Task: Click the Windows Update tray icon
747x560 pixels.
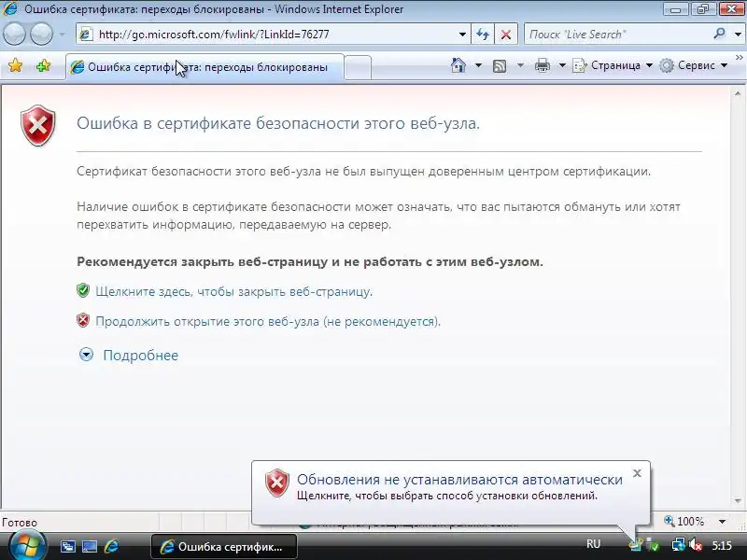Action: coord(636,545)
